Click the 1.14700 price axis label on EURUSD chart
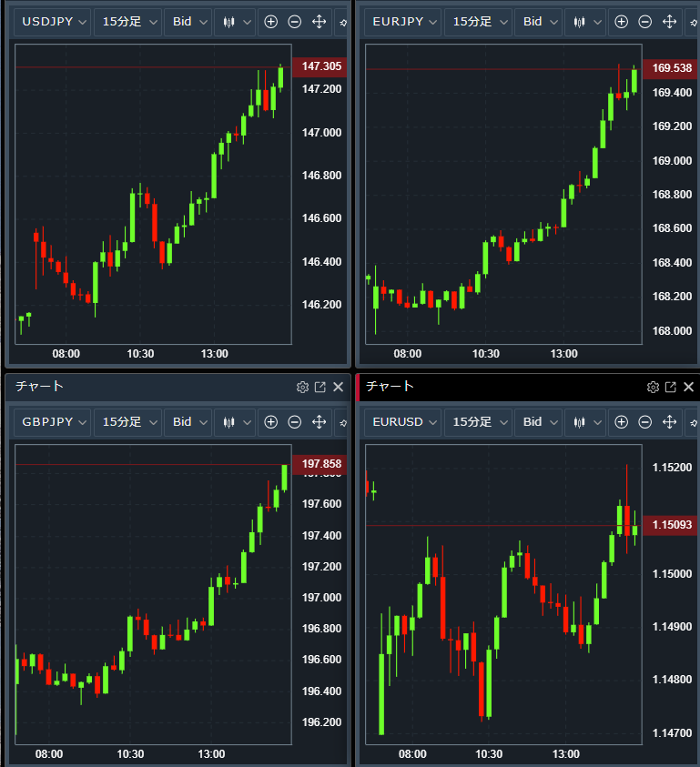This screenshot has height=767, width=700. point(672,733)
